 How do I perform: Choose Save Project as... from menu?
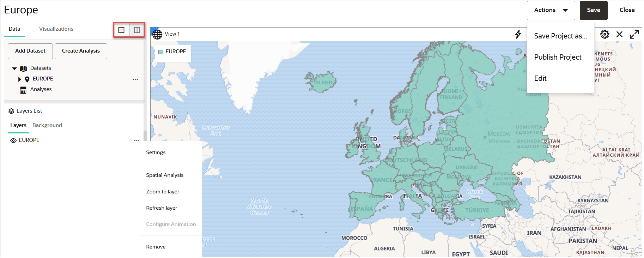560,36
